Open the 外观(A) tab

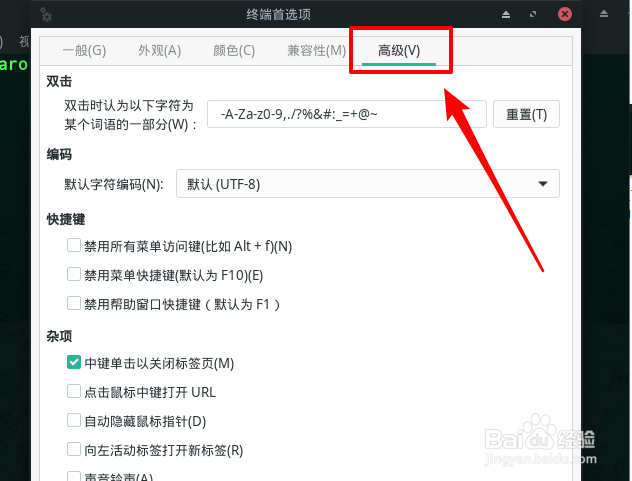tap(160, 51)
